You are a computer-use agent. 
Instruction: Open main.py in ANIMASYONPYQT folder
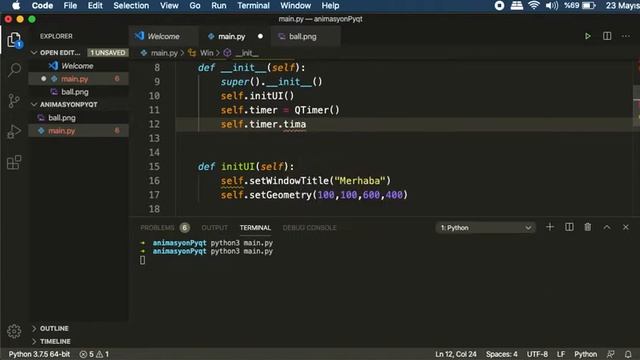point(78,131)
